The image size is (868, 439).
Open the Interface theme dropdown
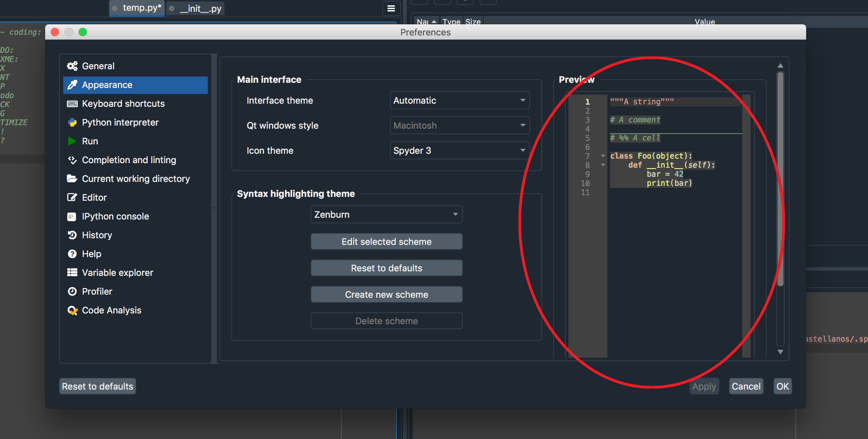(x=459, y=101)
